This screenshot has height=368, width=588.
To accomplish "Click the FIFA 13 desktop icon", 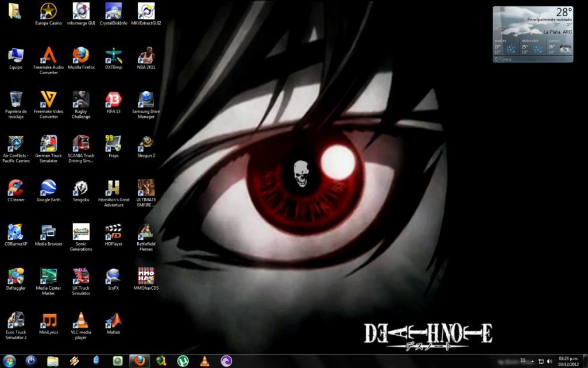I will (113, 102).
